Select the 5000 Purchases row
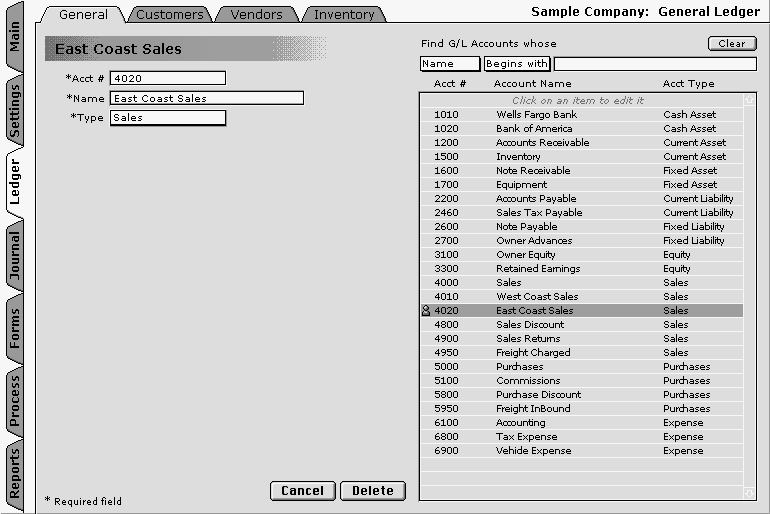 coord(581,366)
